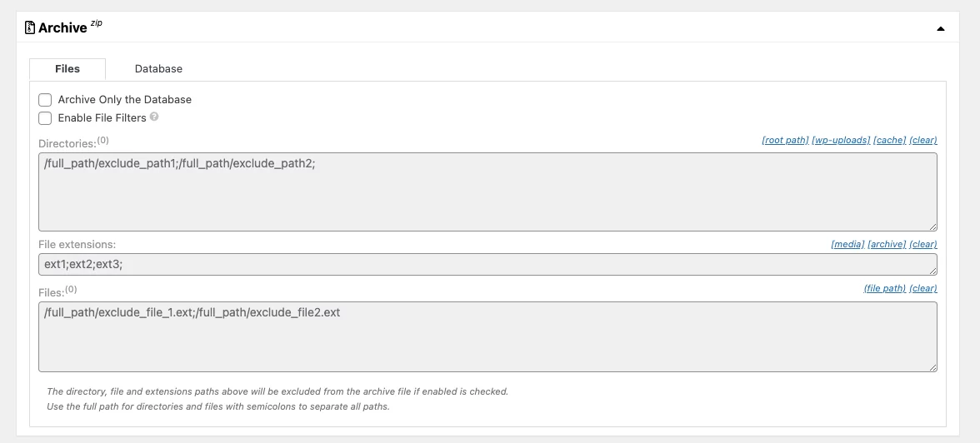Tick the Archive Only the Database checkbox
This screenshot has height=443, width=980.
point(45,100)
